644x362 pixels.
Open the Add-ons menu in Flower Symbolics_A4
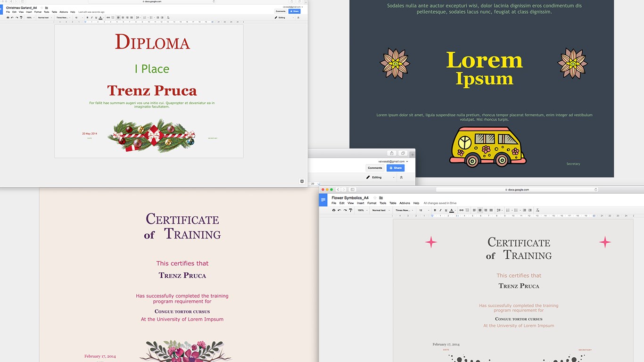(x=404, y=203)
